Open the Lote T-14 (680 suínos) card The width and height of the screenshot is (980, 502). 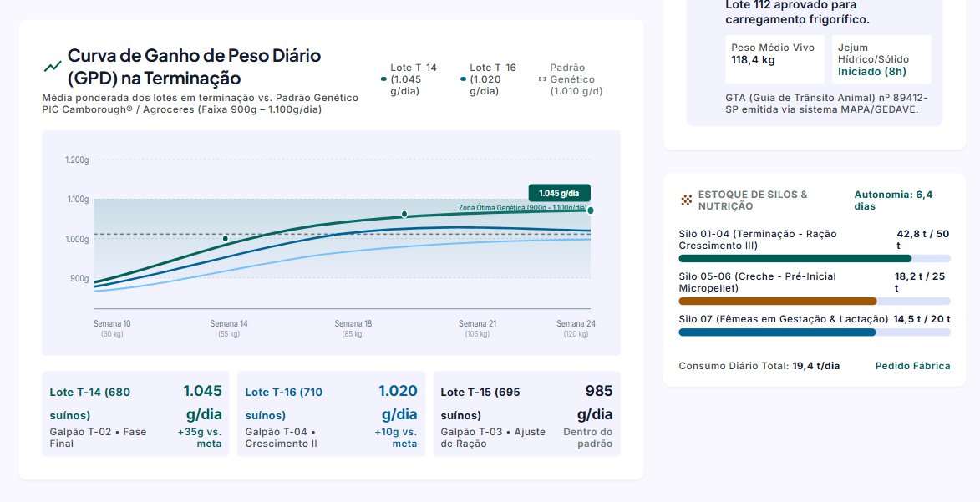click(135, 413)
